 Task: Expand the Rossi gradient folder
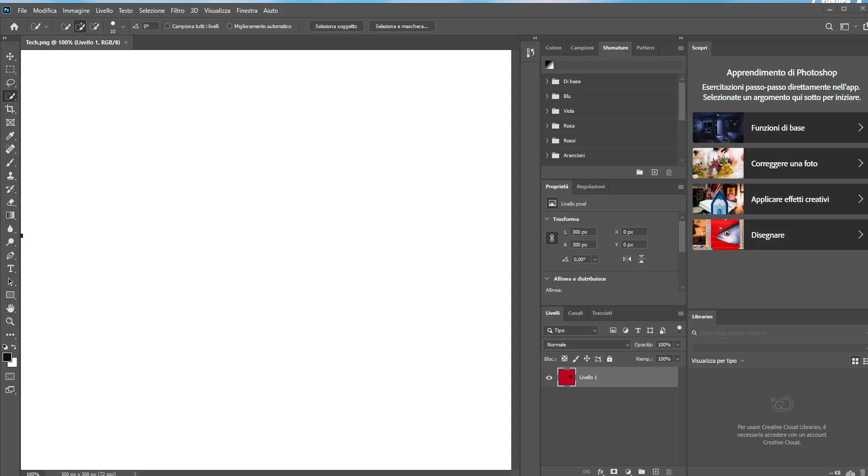click(547, 141)
